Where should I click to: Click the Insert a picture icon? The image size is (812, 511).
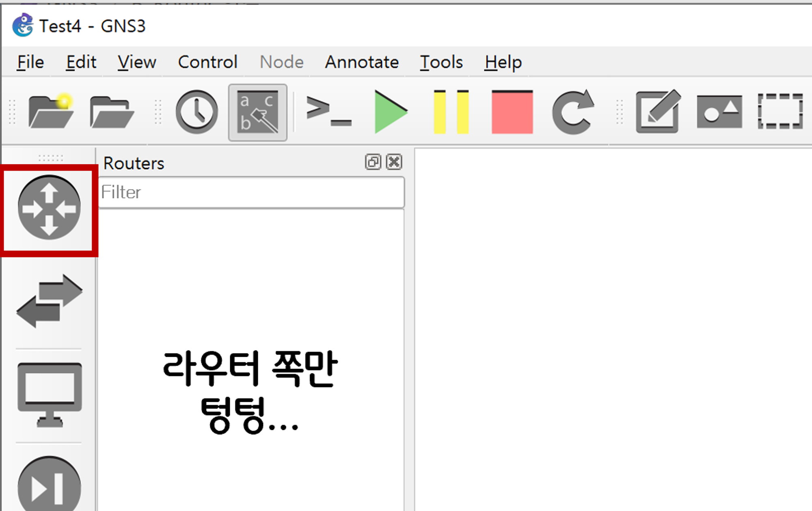click(719, 112)
